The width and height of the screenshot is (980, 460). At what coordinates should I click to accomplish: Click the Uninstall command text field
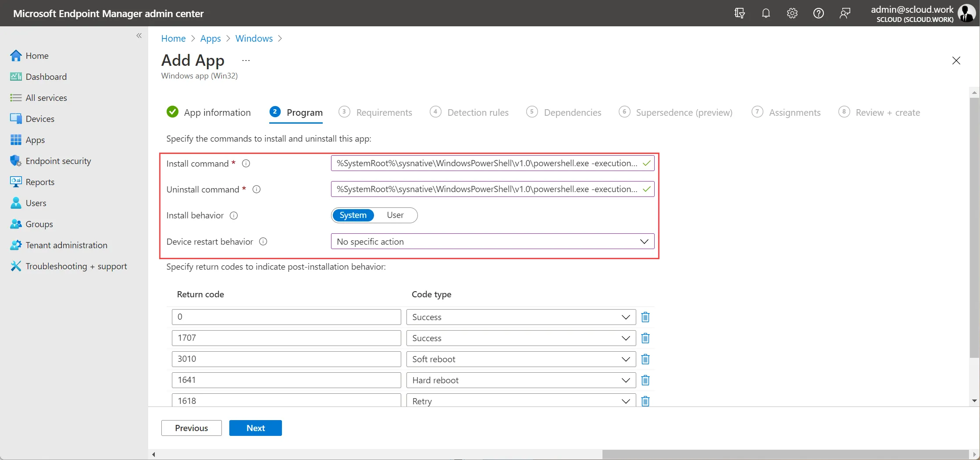click(x=492, y=189)
